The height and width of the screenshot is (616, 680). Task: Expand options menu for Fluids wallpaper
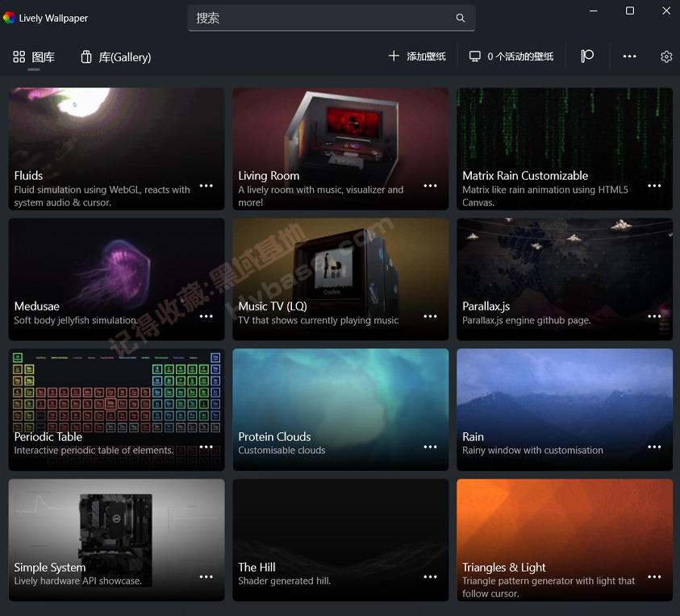tap(207, 185)
